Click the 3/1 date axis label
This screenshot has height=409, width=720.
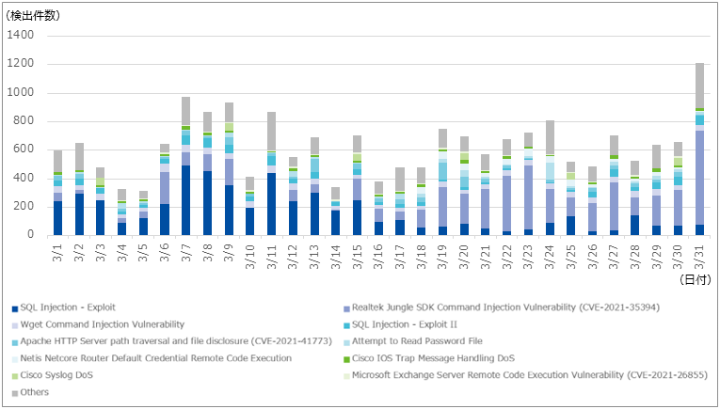tap(58, 252)
